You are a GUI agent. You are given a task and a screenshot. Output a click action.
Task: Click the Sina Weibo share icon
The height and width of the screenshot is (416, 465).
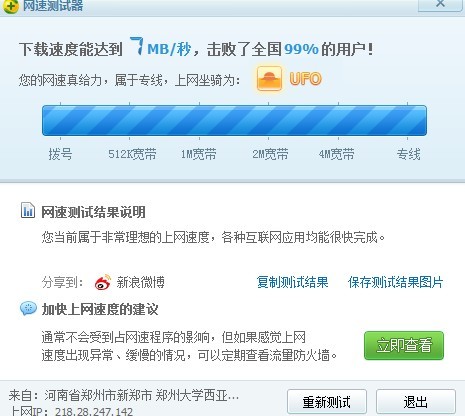click(x=103, y=282)
